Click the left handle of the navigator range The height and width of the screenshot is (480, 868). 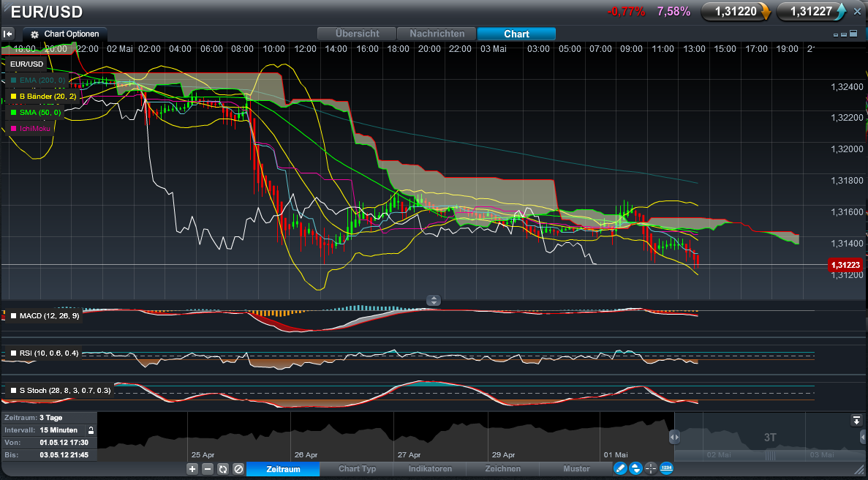tap(674, 438)
